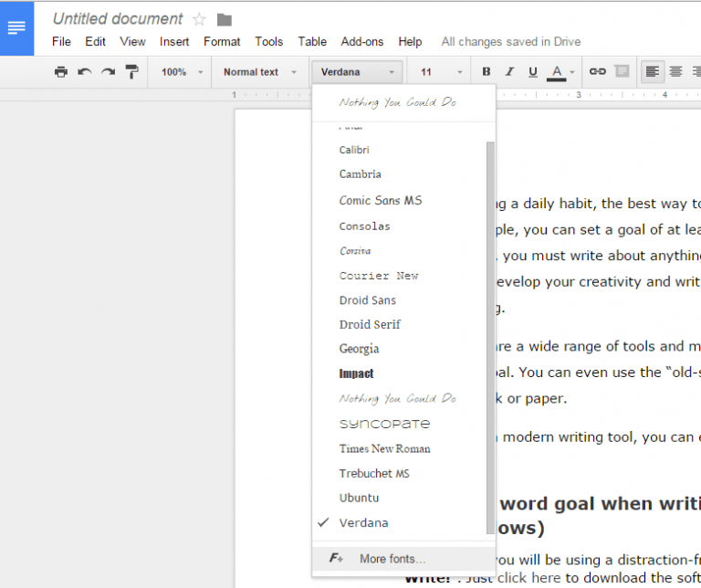Screen dimensions: 701x588
Task: Toggle Italic formatting
Action: [x=510, y=71]
